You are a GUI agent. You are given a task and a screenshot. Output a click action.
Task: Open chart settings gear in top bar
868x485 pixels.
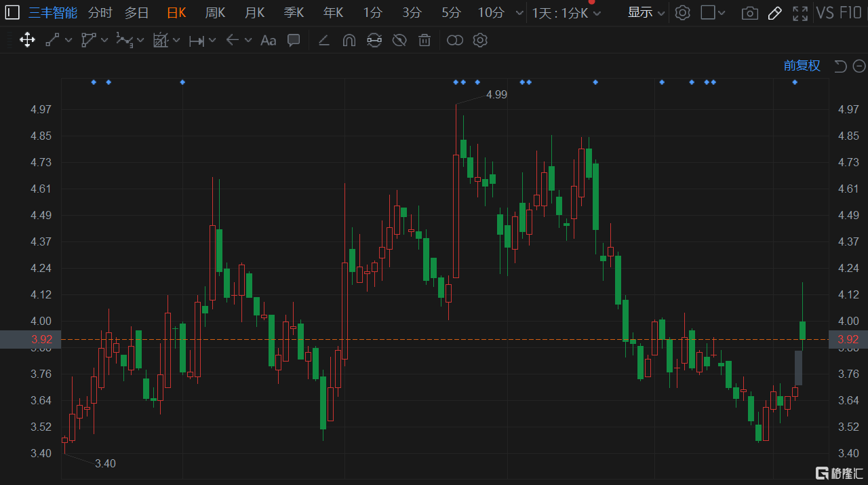coord(683,12)
